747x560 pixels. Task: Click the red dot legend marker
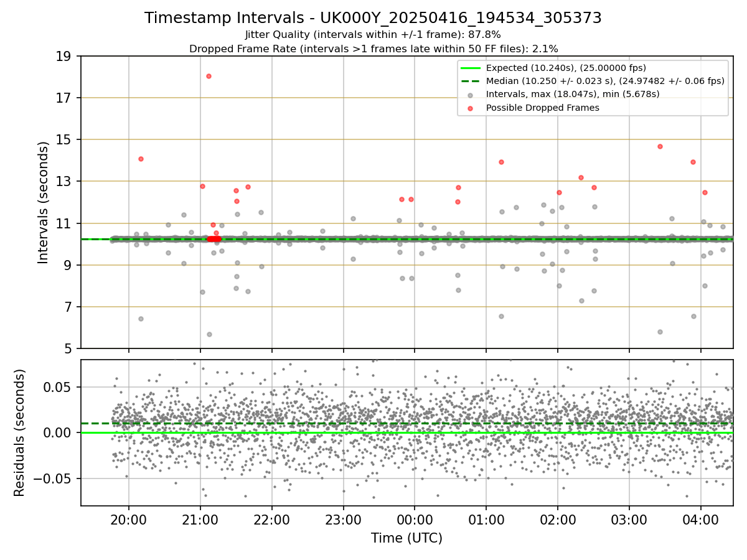[470, 108]
